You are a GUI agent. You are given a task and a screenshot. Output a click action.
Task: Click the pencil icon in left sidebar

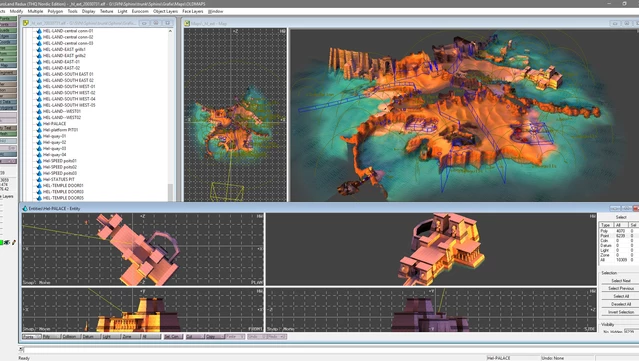tap(13, 242)
